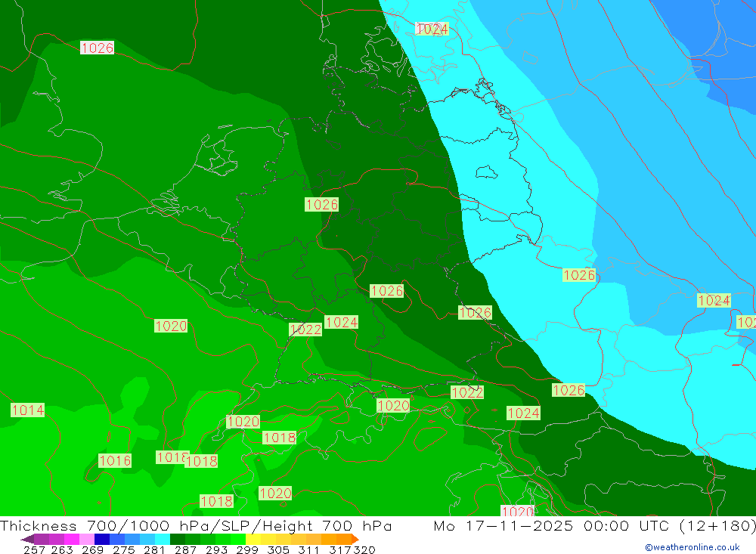The width and height of the screenshot is (756, 554).
Task: Choose the bright yellow legend swatch
Action: pyautogui.click(x=253, y=539)
